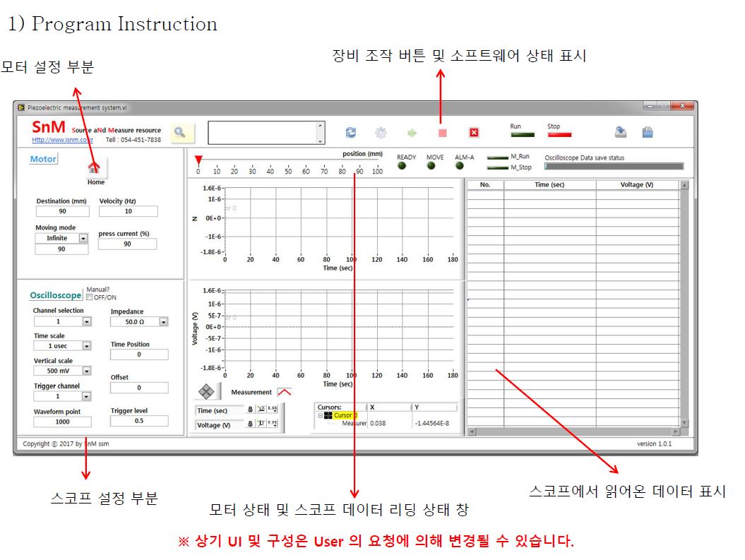Click the cursor mover diamond pad

coord(206,391)
